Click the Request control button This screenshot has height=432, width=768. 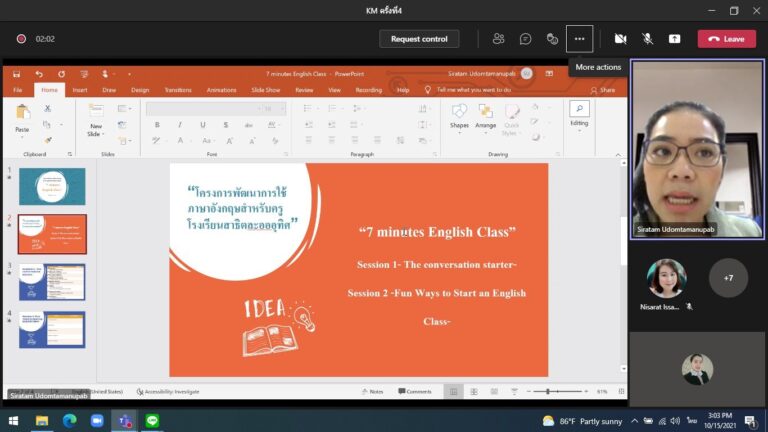[x=419, y=39]
